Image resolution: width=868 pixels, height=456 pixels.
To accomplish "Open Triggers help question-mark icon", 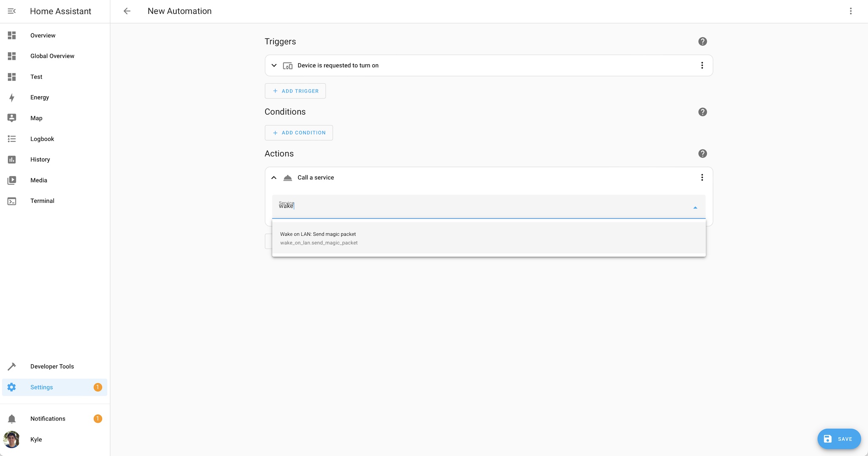I will click(702, 41).
